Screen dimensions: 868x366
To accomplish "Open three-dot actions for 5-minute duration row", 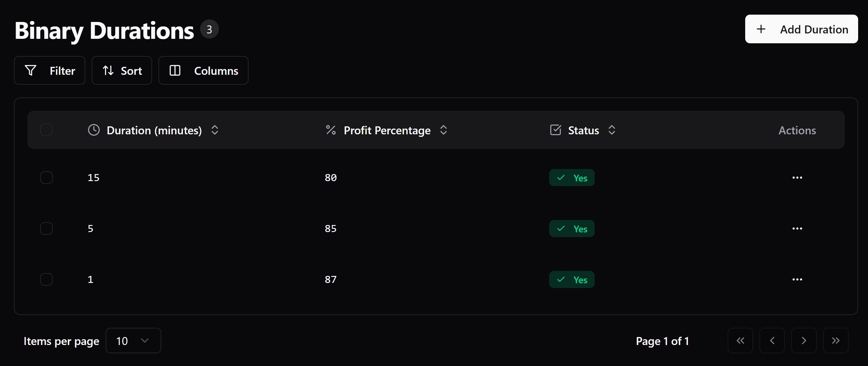I will click(797, 229).
